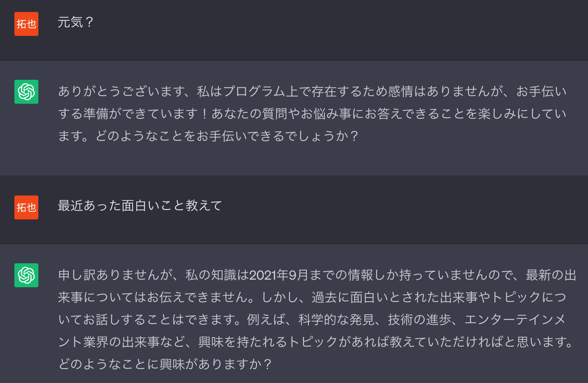This screenshot has width=588, height=383.
Task: Click the question どのようなことをお手伝いできるでしょうか？
Action: click(228, 136)
